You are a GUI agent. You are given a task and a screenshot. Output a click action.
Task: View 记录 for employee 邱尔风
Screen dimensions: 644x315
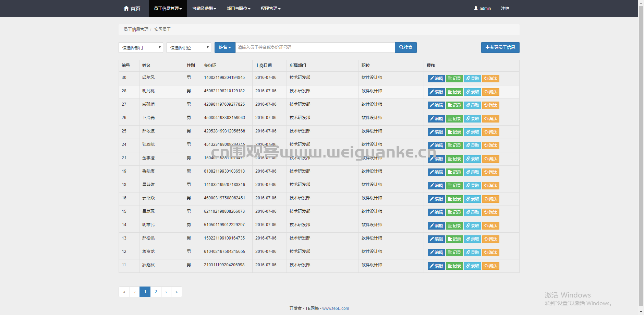tap(454, 79)
